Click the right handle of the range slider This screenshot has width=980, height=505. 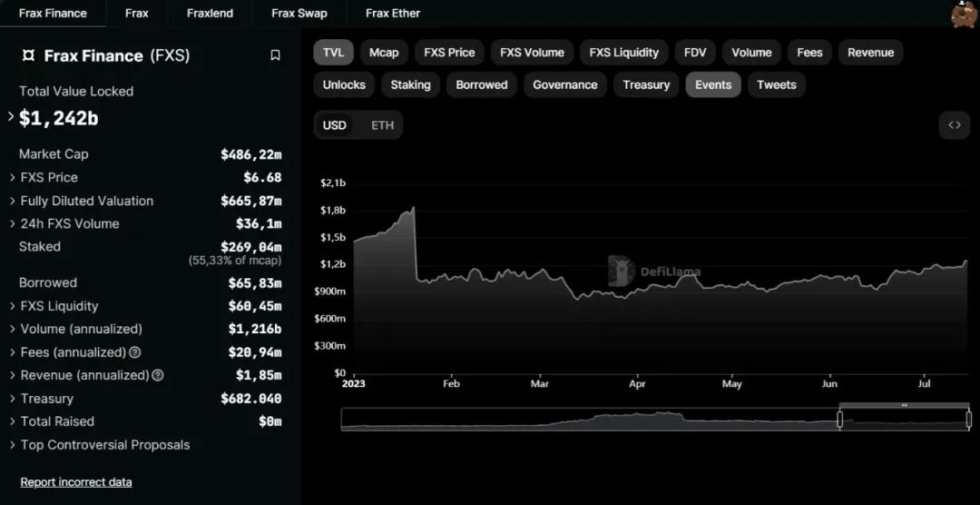pyautogui.click(x=969, y=420)
